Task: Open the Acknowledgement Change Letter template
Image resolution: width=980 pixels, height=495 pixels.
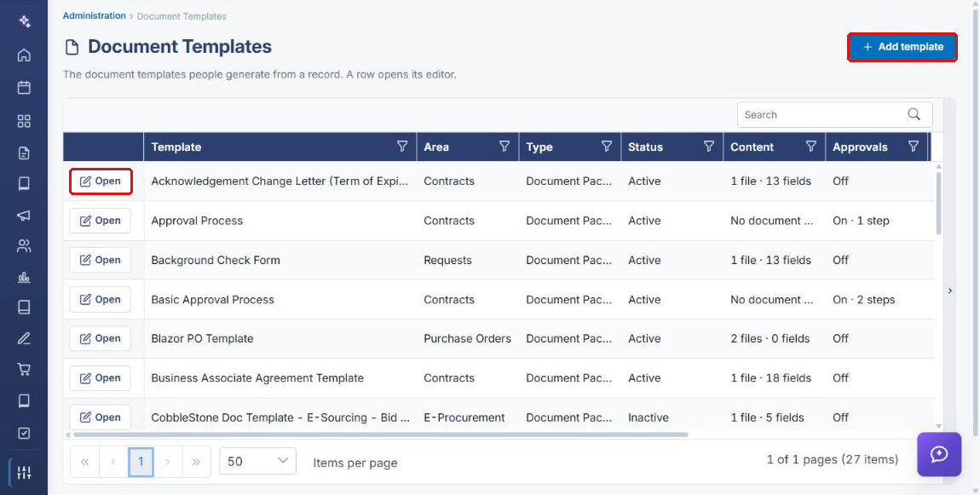Action: pos(100,181)
